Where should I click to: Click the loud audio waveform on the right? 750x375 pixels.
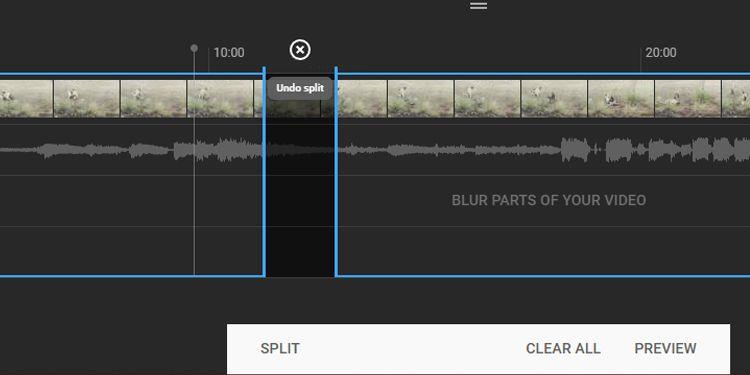click(x=655, y=150)
